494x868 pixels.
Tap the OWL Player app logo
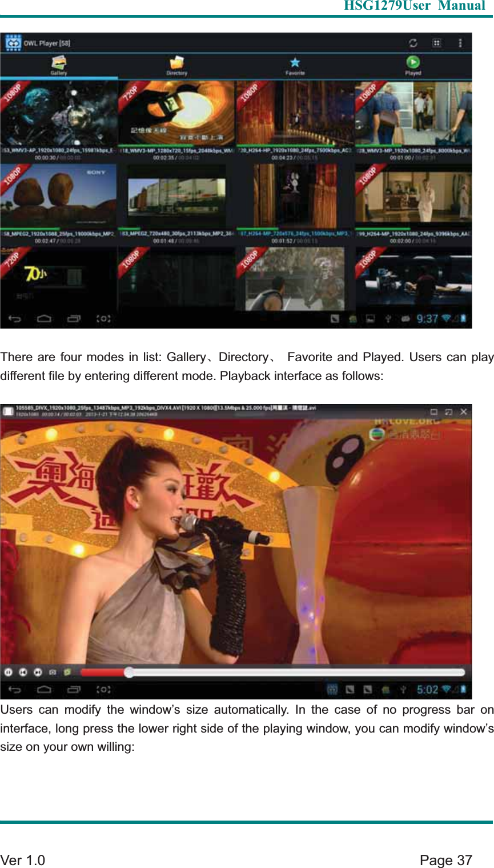[x=12, y=43]
